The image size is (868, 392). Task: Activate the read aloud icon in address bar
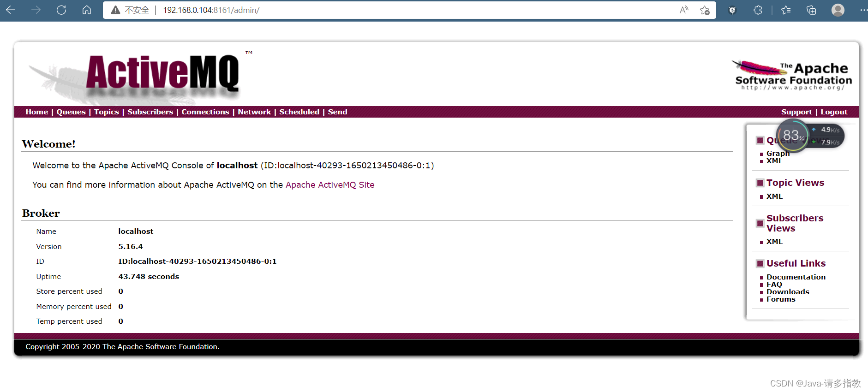click(684, 10)
